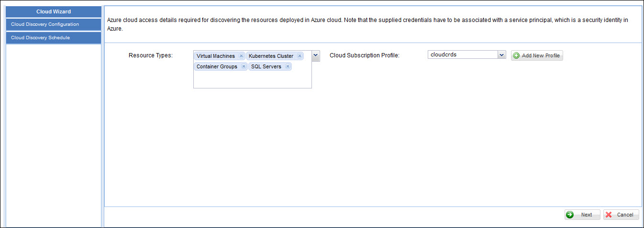
Task: Click empty space inside Resource Types box
Action: [252, 79]
